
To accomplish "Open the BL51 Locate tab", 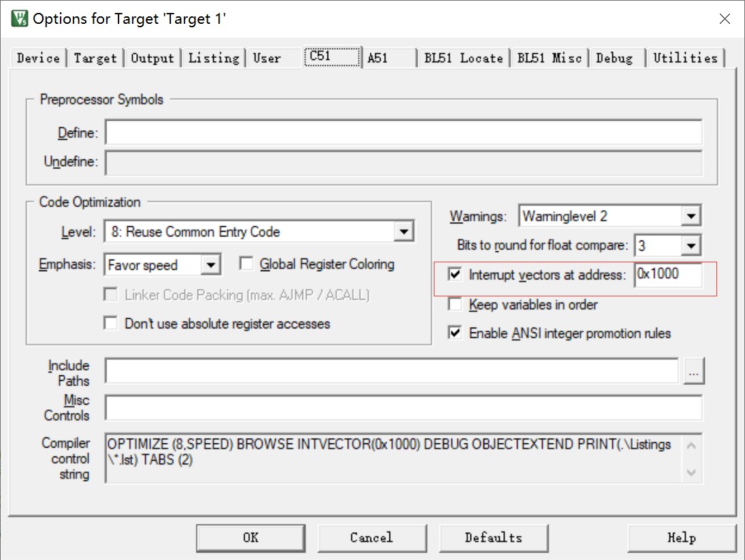I will tap(463, 58).
